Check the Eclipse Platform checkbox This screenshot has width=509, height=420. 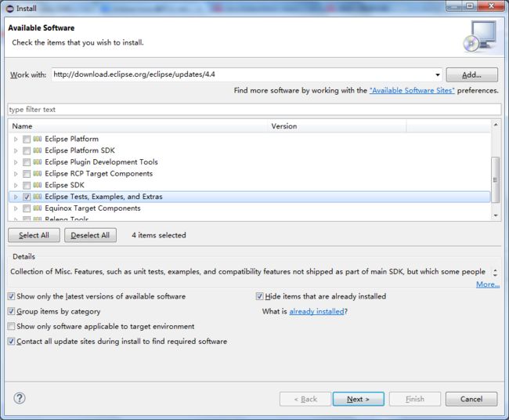27,139
